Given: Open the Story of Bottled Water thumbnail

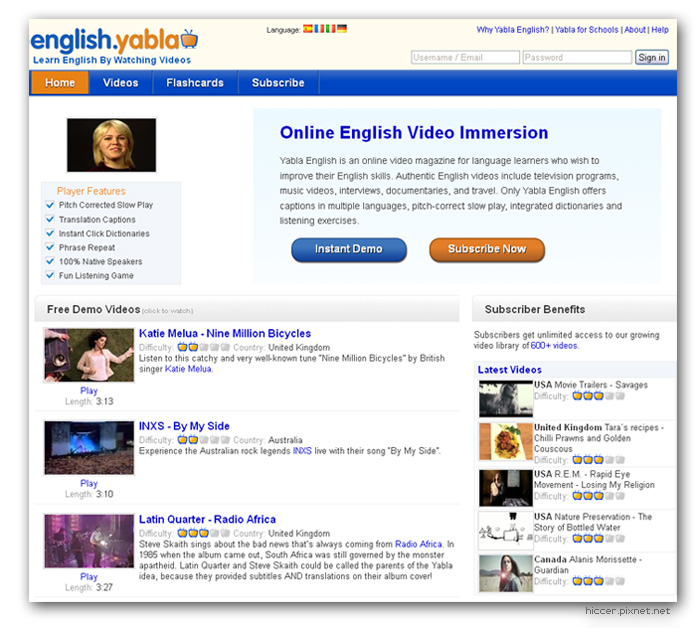Looking at the screenshot, I should (x=506, y=530).
